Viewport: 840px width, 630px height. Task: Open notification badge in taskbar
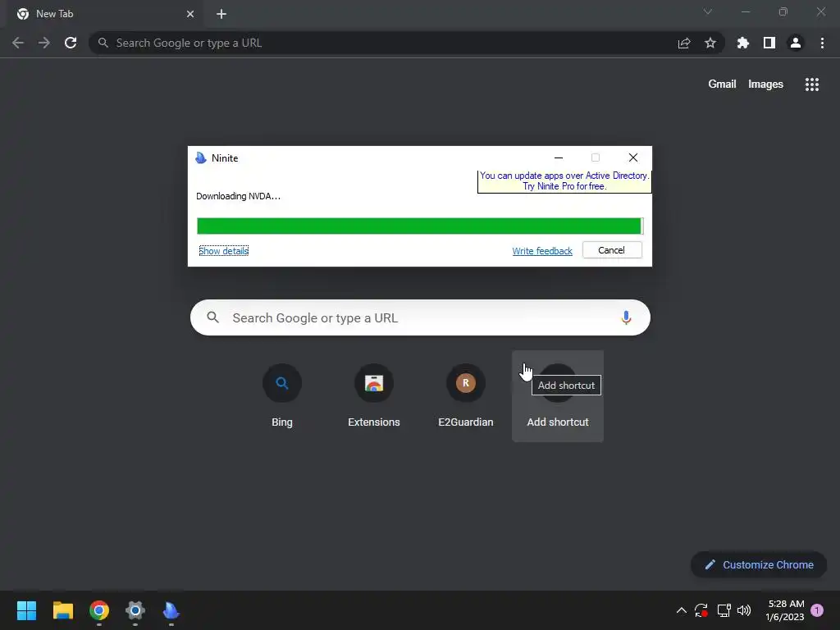[x=817, y=610]
